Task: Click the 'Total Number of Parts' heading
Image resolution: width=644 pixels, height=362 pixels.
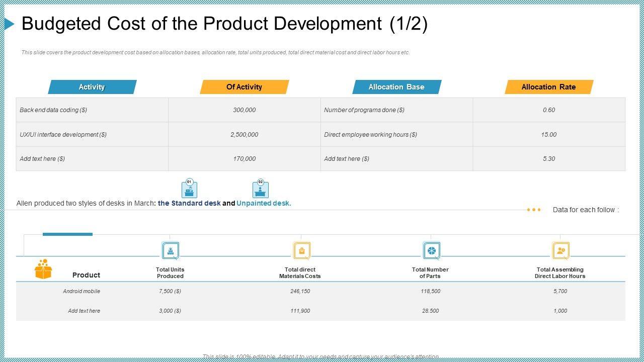Action: (x=430, y=273)
